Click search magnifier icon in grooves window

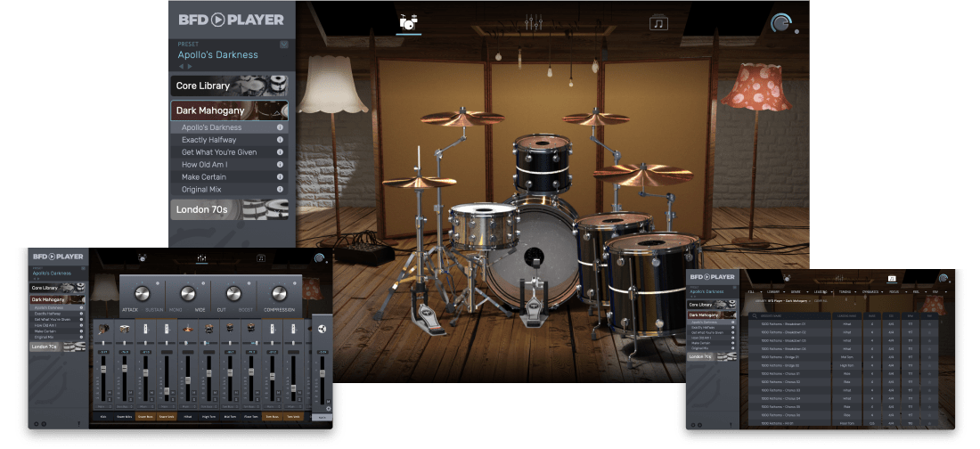[x=755, y=315]
